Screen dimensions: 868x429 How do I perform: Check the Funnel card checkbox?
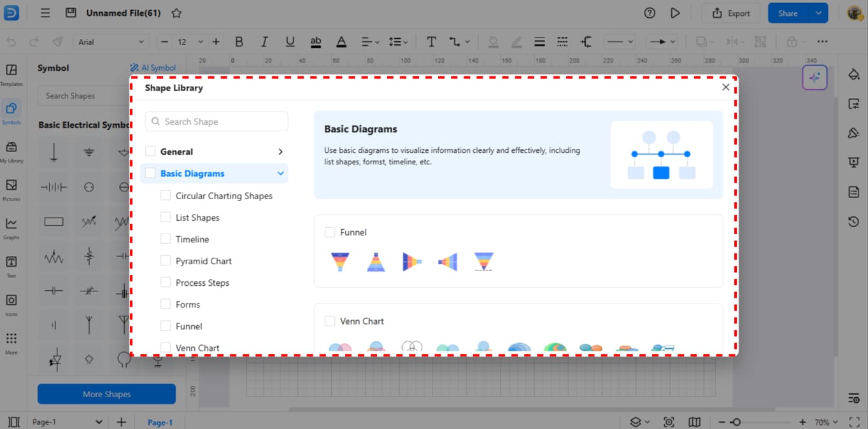coord(330,232)
